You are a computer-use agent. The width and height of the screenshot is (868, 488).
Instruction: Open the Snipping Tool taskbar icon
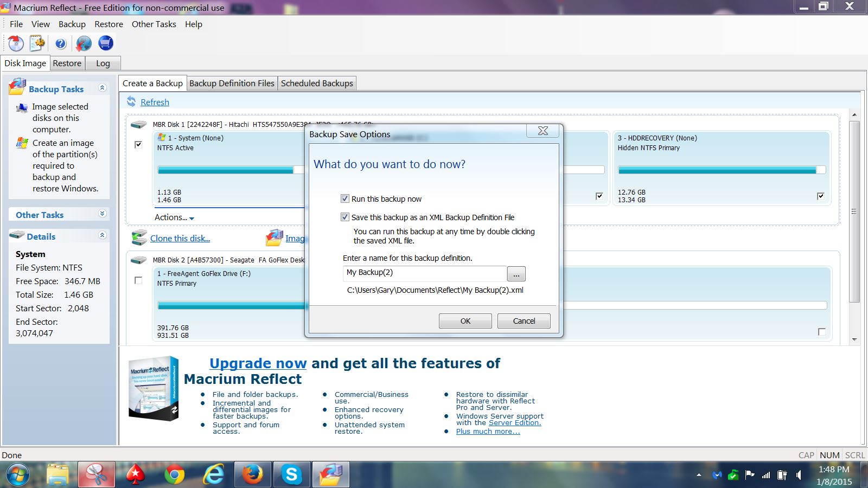click(x=97, y=475)
